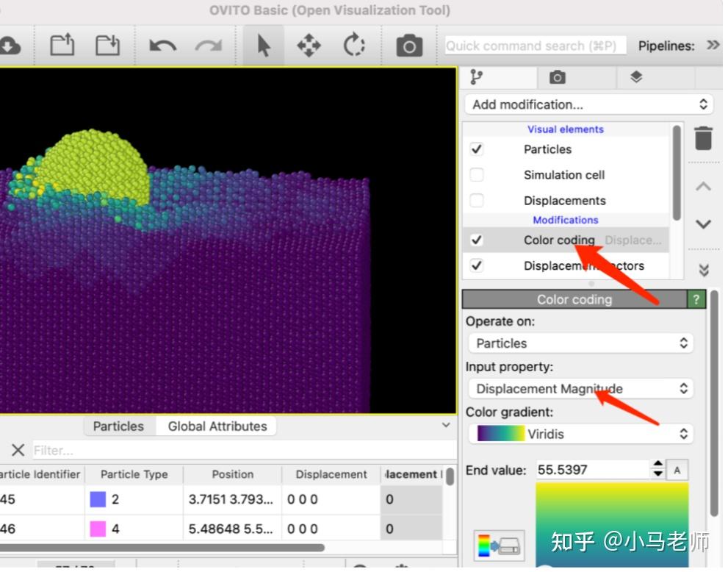Click the undo arrow in toolbar
The width and height of the screenshot is (728, 572).
(x=162, y=46)
